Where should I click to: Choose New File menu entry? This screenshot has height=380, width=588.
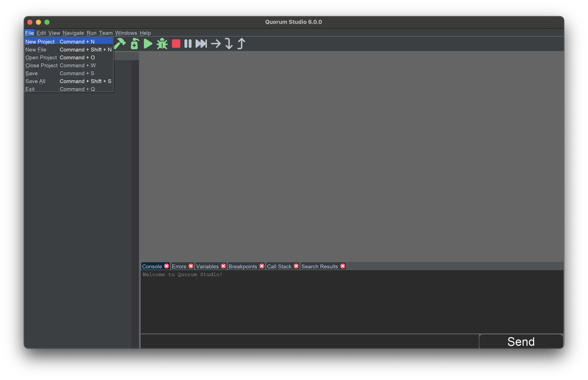coord(69,50)
